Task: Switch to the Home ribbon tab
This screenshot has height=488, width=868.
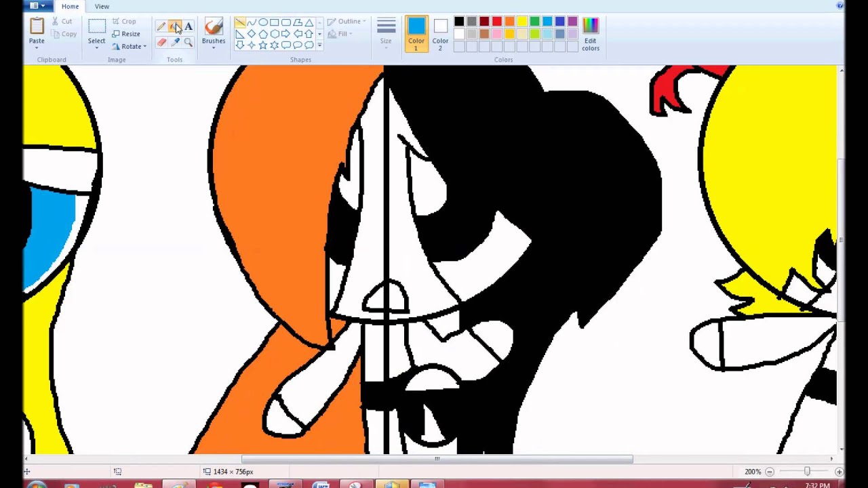Action: pyautogui.click(x=70, y=6)
